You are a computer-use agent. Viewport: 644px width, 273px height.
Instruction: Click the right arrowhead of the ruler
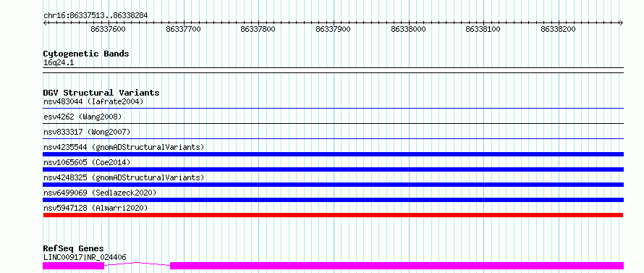[x=622, y=22]
